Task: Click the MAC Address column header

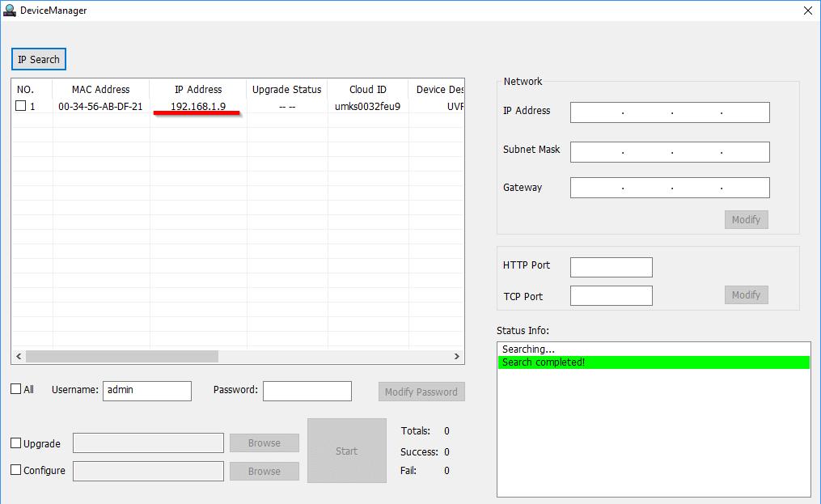Action: (x=100, y=89)
